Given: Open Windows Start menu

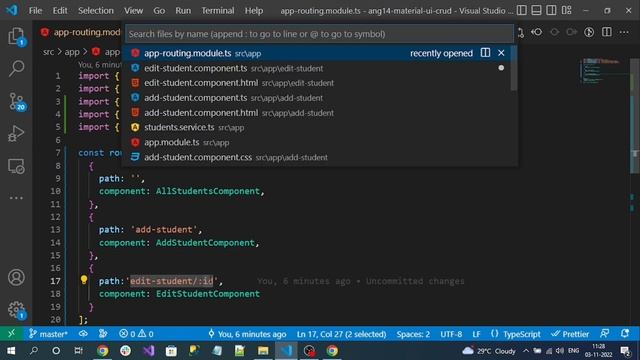Looking at the screenshot, I should click(11, 351).
